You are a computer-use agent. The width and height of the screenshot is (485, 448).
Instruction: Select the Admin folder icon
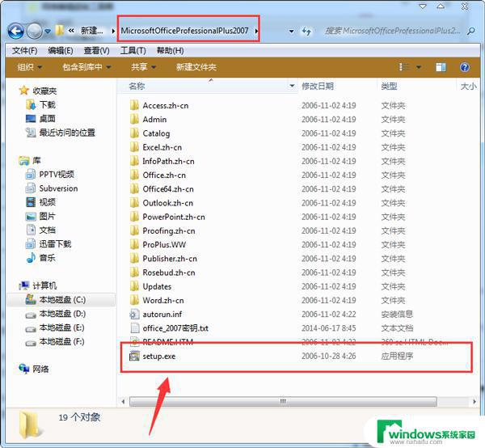[134, 119]
